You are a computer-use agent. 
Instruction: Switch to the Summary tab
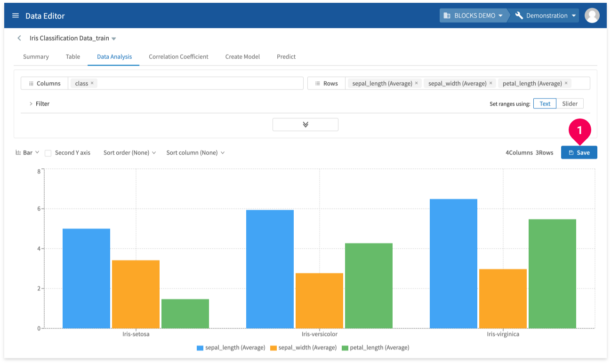36,56
